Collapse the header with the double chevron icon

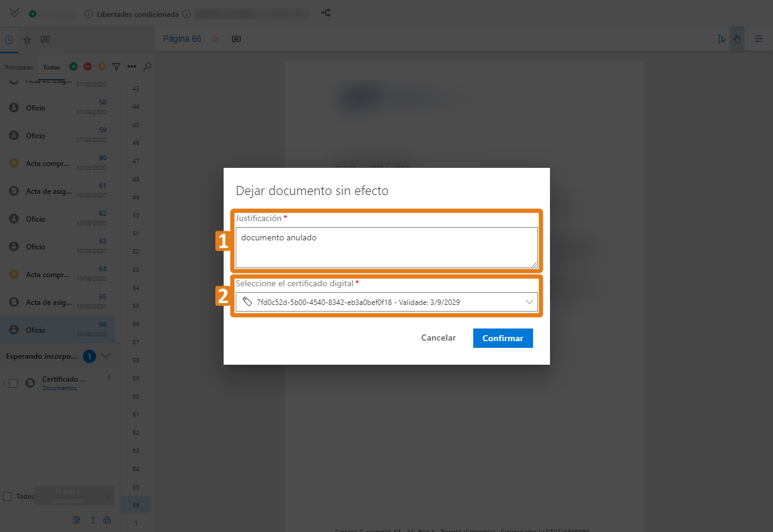click(15, 13)
